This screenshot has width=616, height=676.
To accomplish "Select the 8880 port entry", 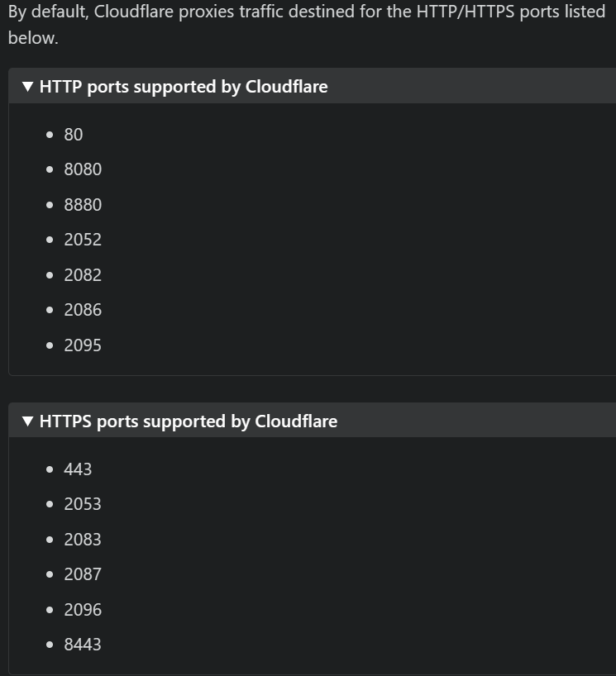I will (x=83, y=205).
